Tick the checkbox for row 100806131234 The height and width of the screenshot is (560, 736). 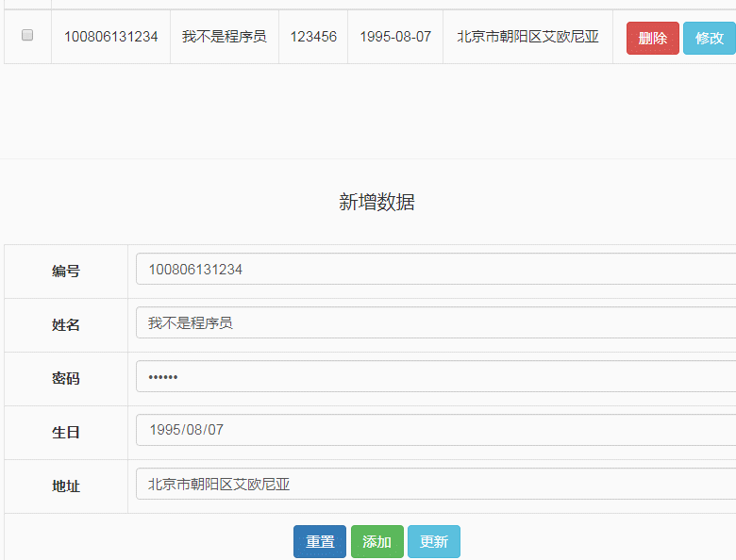point(27,35)
